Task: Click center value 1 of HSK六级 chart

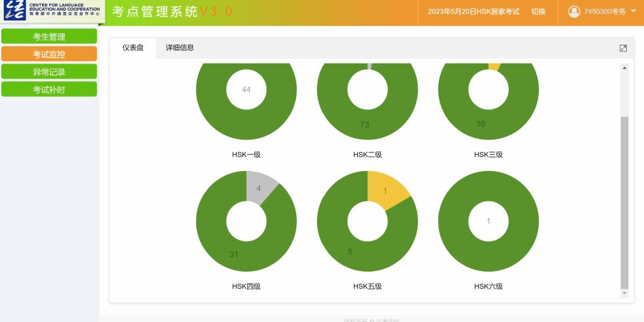Action: 488,221
